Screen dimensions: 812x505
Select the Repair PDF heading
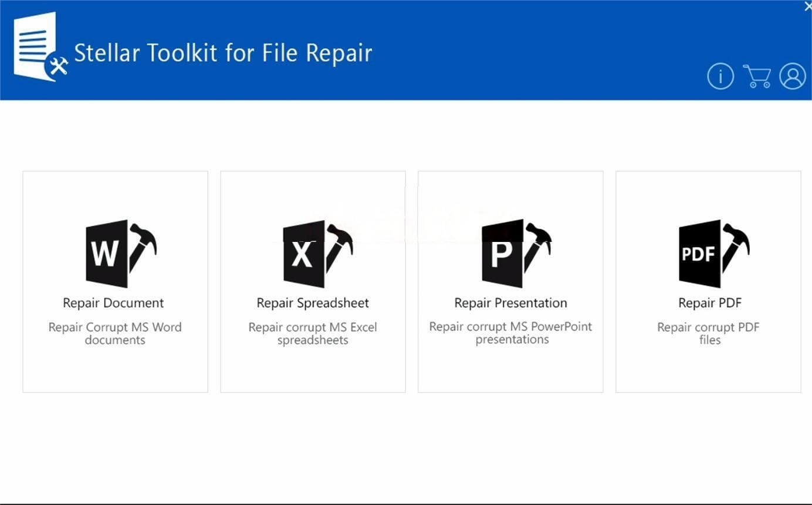[x=710, y=303]
